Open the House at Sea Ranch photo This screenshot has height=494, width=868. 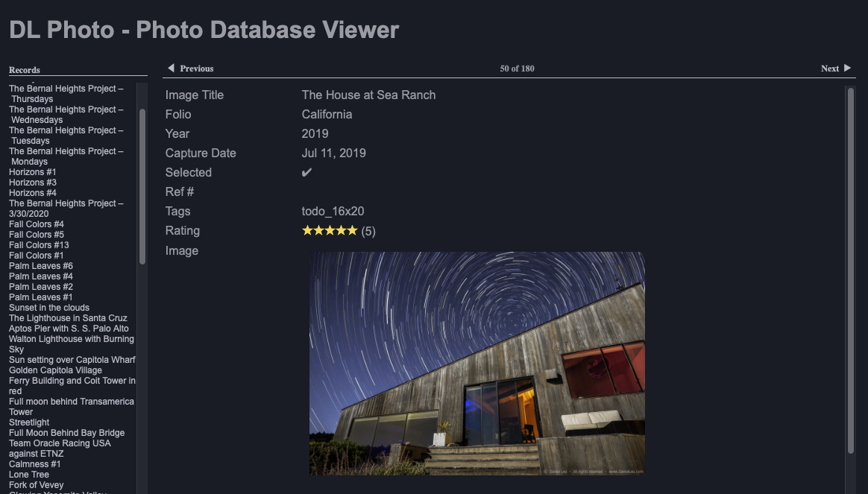pos(477,363)
